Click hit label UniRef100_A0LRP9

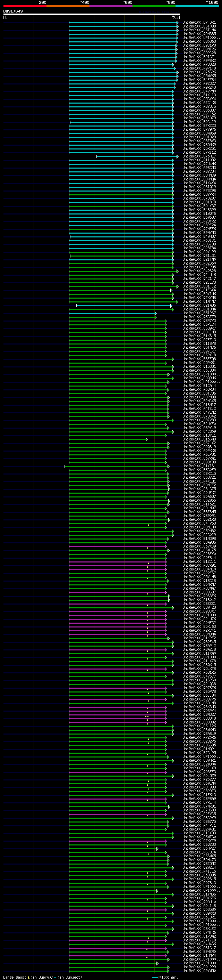(199, 967)
